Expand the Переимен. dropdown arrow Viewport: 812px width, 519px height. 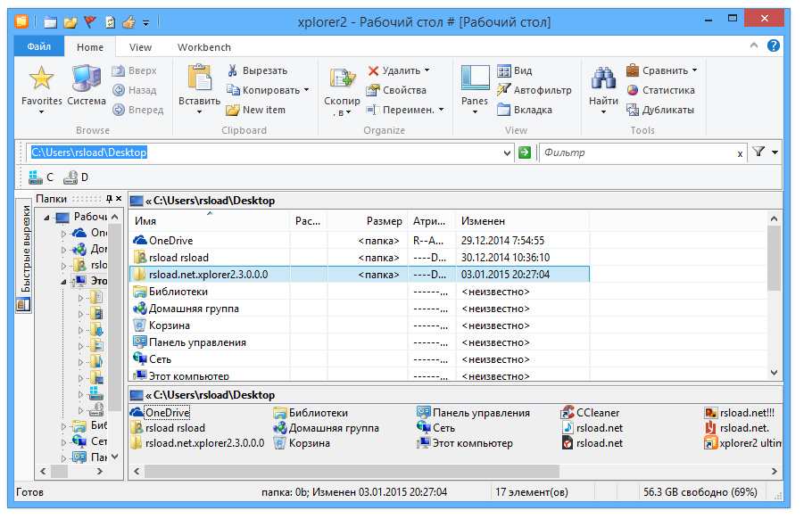[441, 110]
